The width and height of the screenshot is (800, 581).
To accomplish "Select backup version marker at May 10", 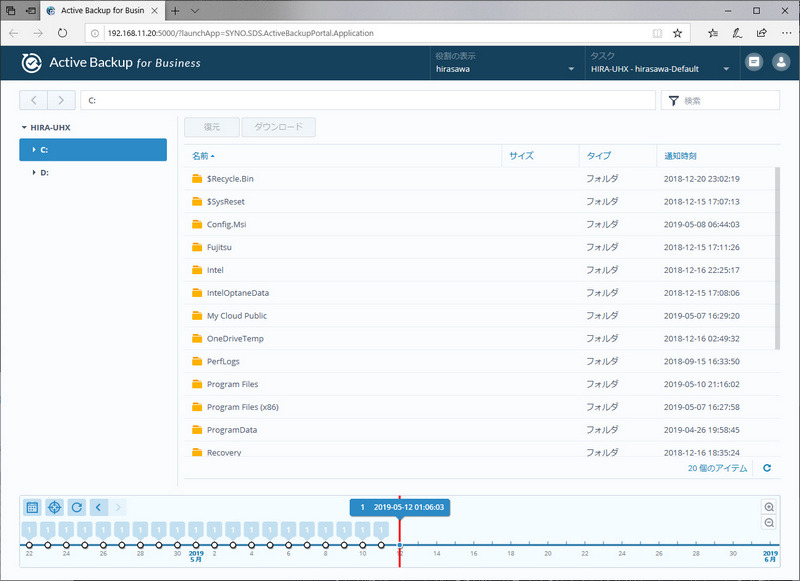I will pyautogui.click(x=362, y=545).
